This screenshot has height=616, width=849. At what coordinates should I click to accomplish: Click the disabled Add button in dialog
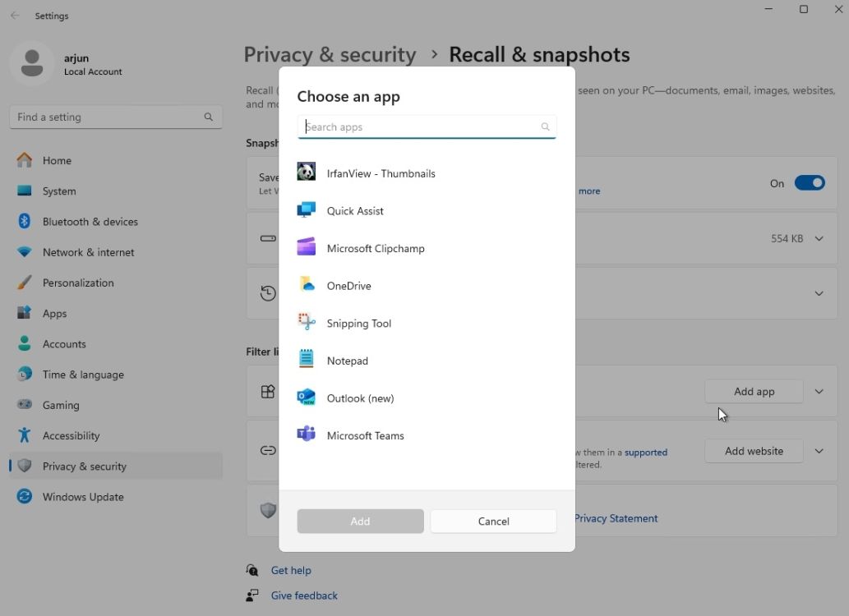360,522
